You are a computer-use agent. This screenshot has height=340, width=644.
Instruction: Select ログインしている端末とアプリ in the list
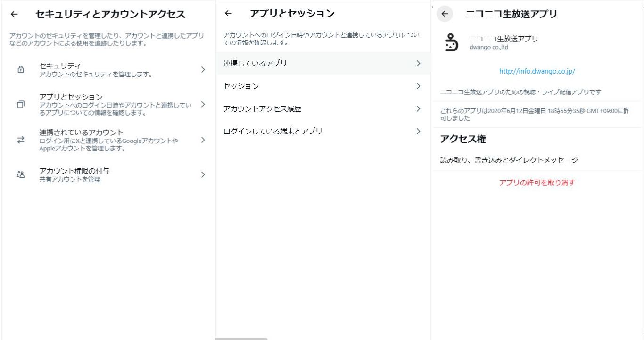pyautogui.click(x=323, y=131)
